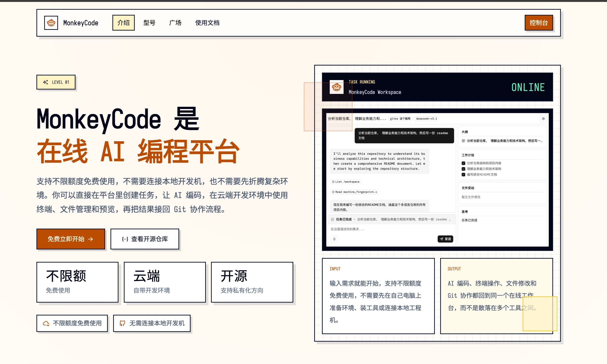Click the 暂无文件修改 text
Image resolution: width=607 pixels, height=364 pixels.
point(471,197)
